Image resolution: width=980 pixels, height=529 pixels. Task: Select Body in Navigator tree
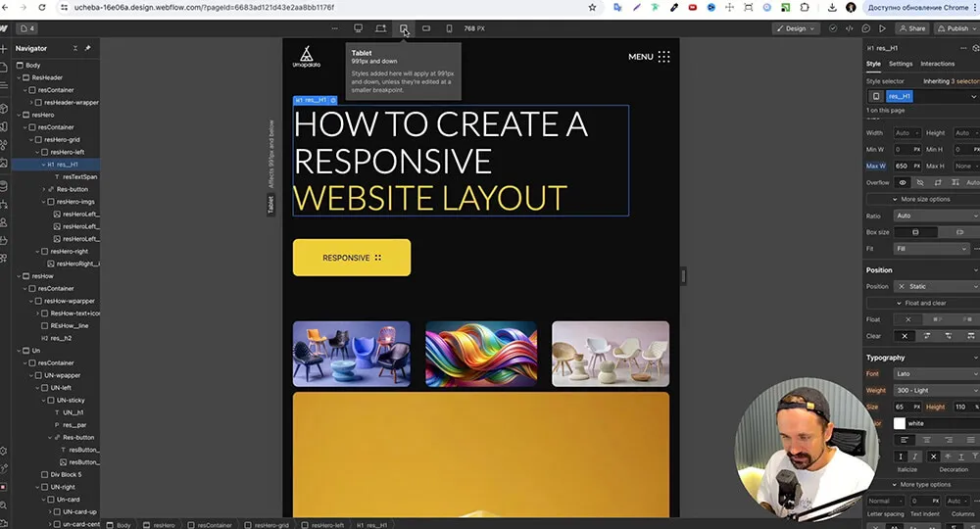[32, 65]
